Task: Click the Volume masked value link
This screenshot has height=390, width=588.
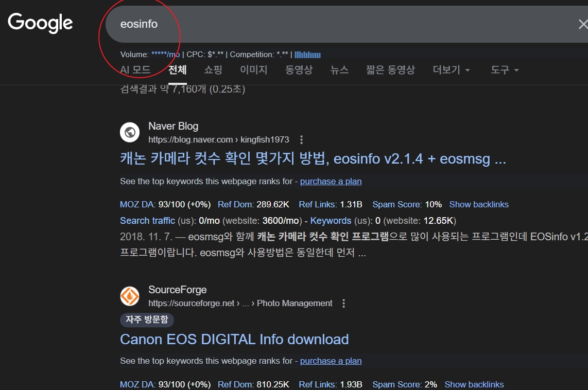Action: [x=165, y=55]
